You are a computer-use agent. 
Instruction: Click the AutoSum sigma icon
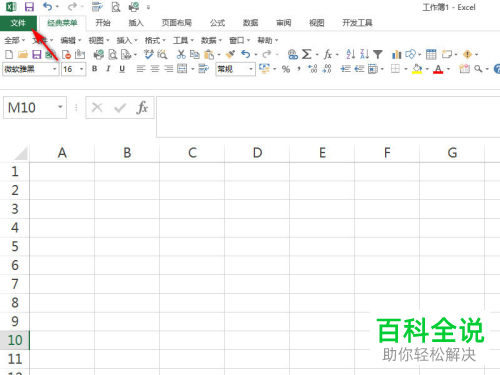tap(306, 54)
